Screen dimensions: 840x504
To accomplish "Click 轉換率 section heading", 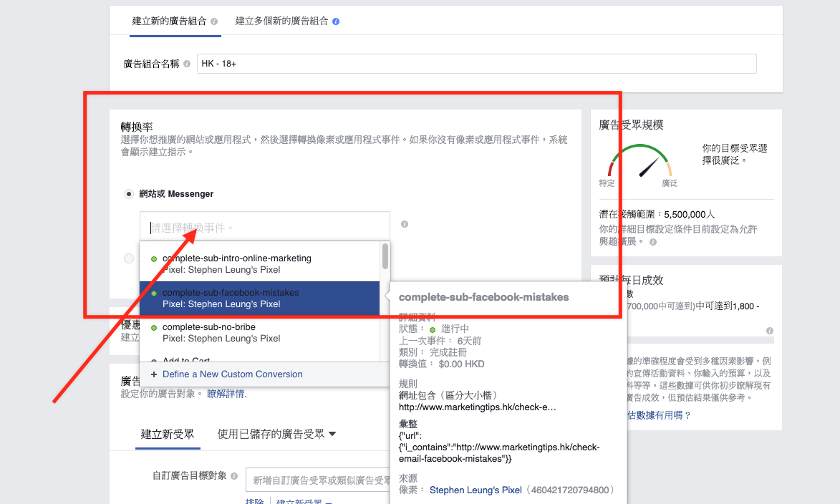I will [x=137, y=127].
